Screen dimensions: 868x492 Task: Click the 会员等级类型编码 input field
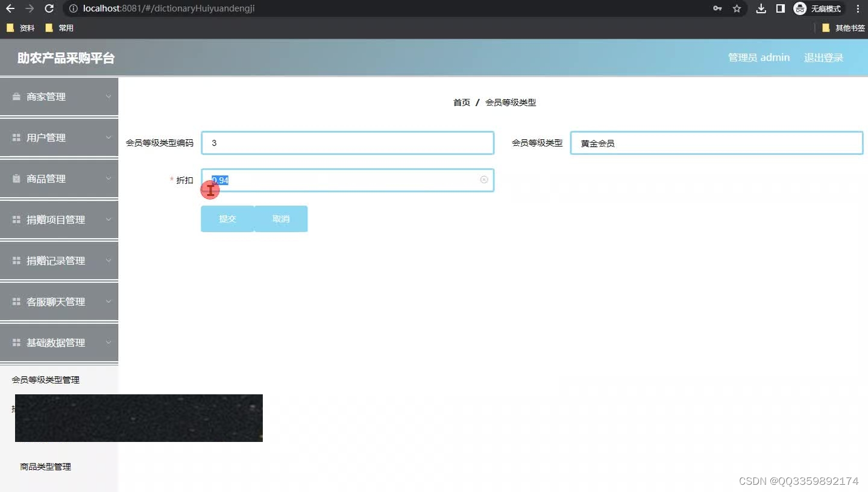click(x=348, y=143)
